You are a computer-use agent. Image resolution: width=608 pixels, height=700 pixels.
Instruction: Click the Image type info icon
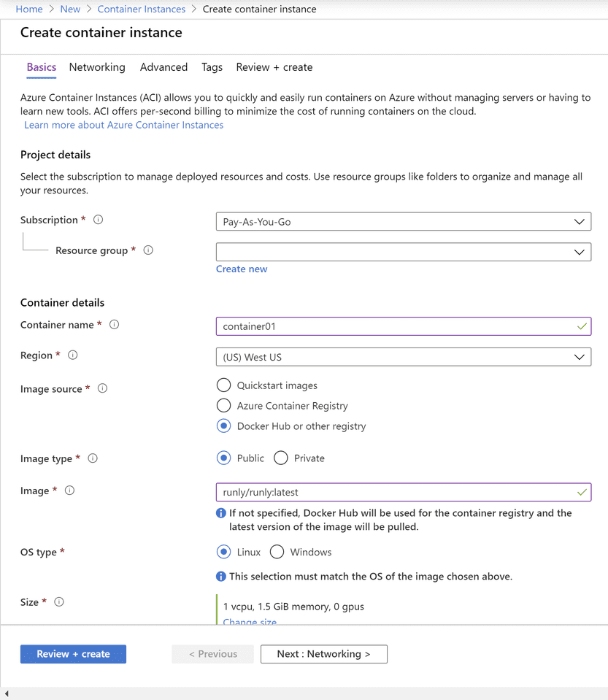(93, 458)
